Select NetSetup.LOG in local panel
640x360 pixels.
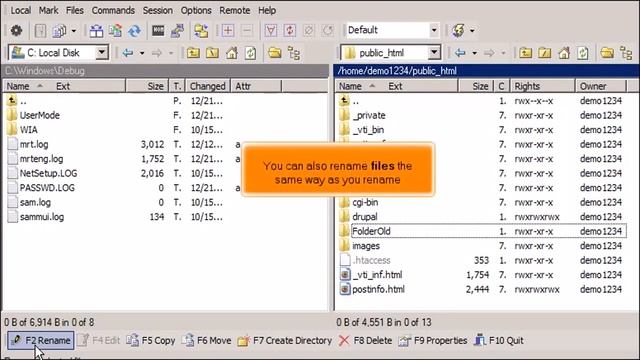(x=49, y=173)
